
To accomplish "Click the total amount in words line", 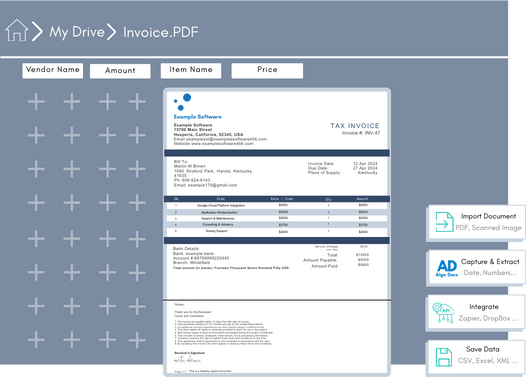I will coord(231,268).
